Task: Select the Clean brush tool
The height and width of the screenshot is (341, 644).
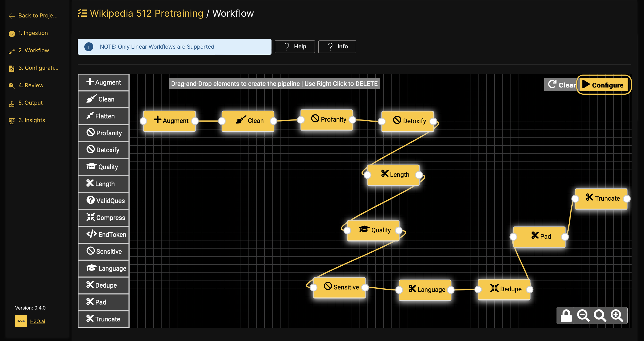Action: pos(103,99)
